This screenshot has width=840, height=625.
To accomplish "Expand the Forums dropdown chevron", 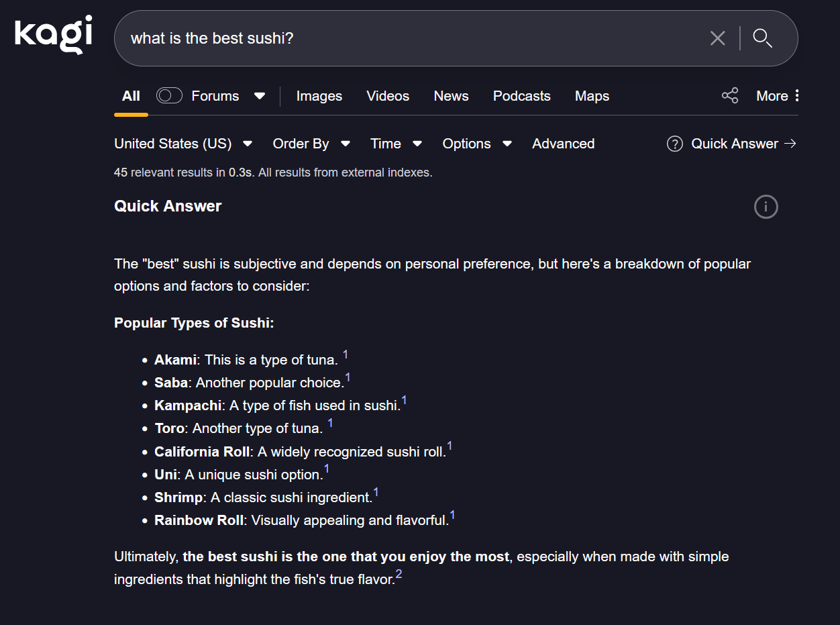I will coord(260,96).
